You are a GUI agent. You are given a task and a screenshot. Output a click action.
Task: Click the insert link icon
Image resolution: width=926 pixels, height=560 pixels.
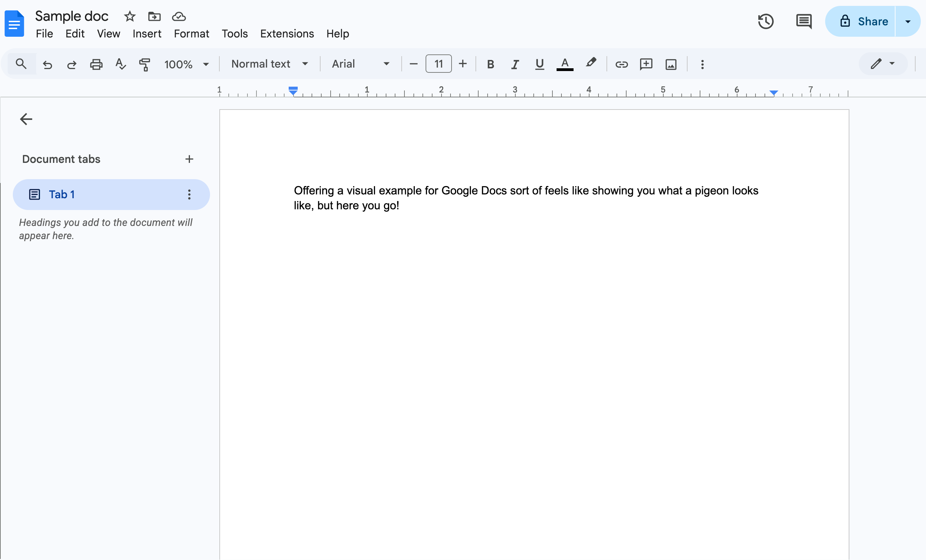point(621,64)
